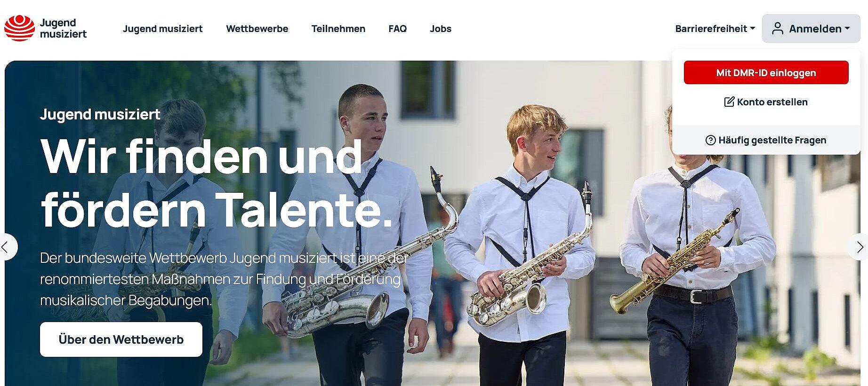Viewport: 868px width, 386px height.
Task: Open the Wettbewerbe menu item
Action: [x=257, y=29]
